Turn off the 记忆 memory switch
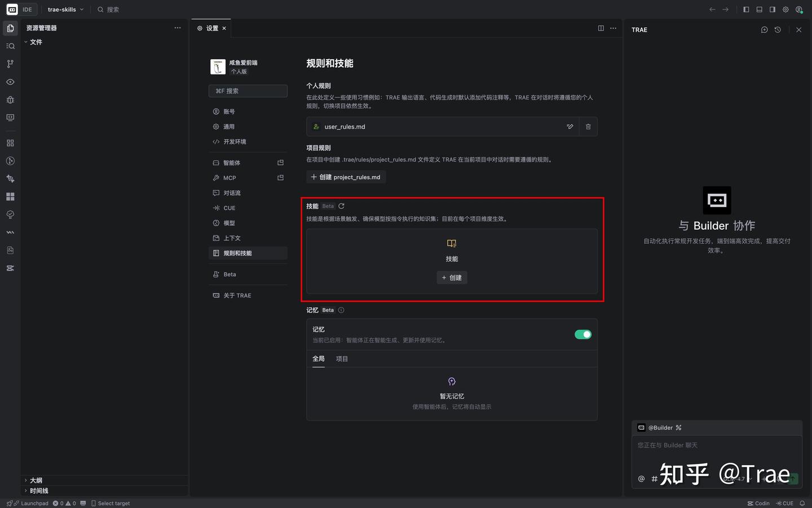The width and height of the screenshot is (812, 508). pyautogui.click(x=583, y=335)
